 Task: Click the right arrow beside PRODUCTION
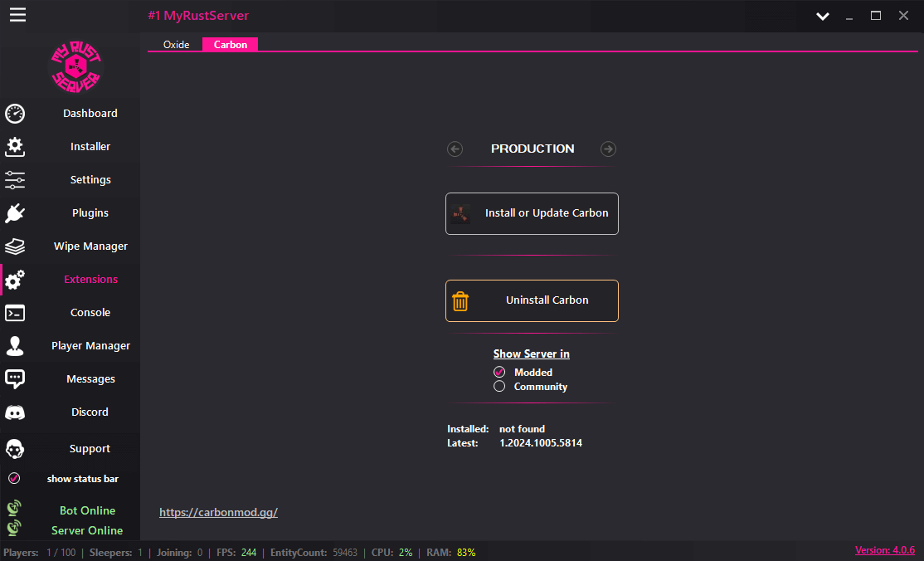pyautogui.click(x=608, y=149)
